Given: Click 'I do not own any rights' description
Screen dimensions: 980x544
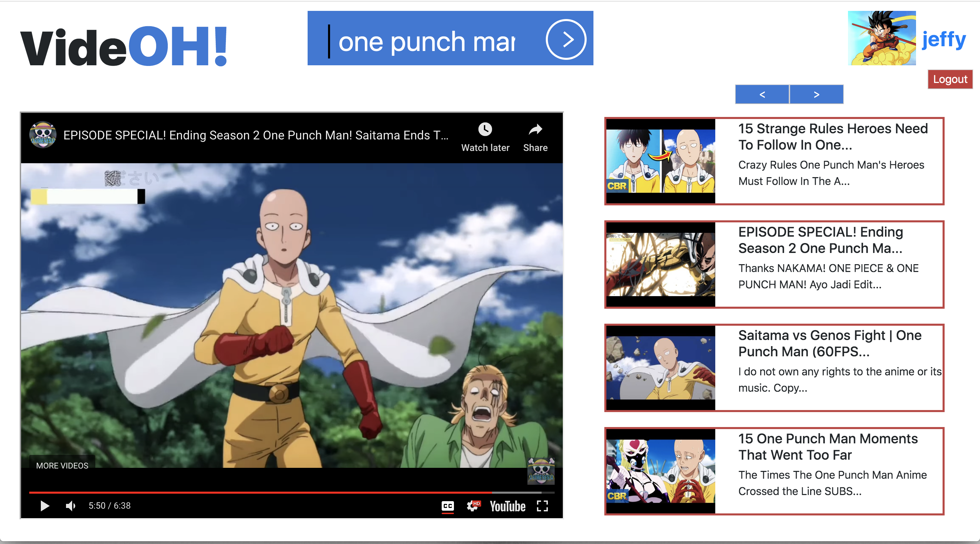Looking at the screenshot, I should 839,380.
